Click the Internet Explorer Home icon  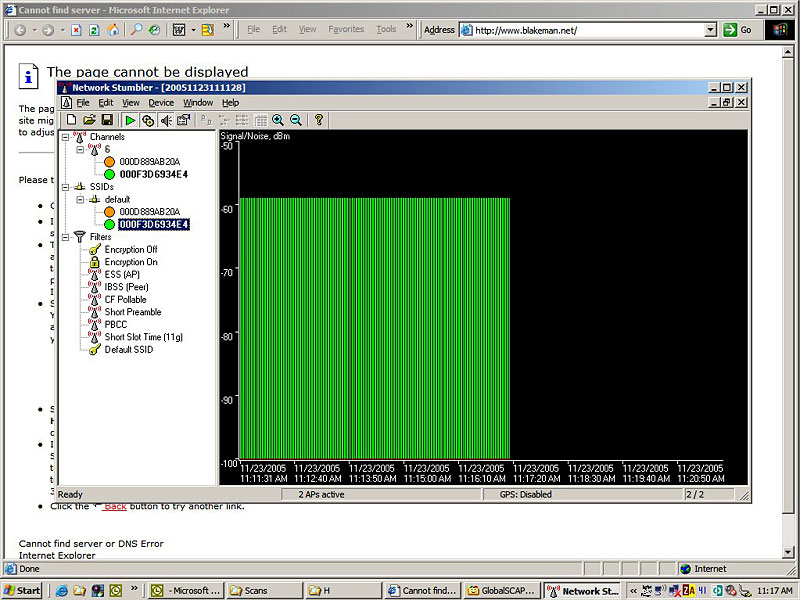[x=113, y=30]
